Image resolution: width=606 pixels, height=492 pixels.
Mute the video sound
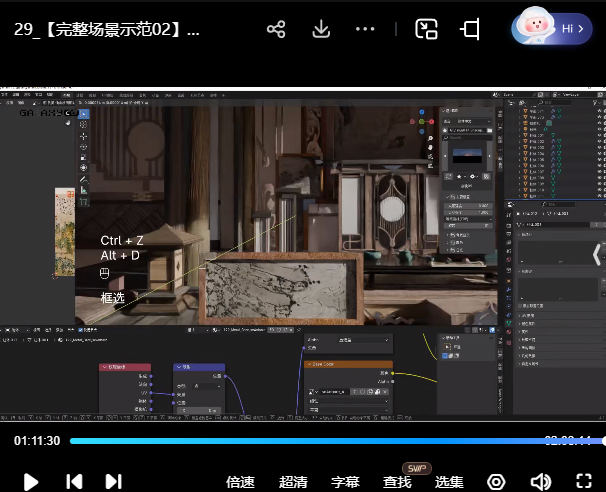(x=541, y=481)
